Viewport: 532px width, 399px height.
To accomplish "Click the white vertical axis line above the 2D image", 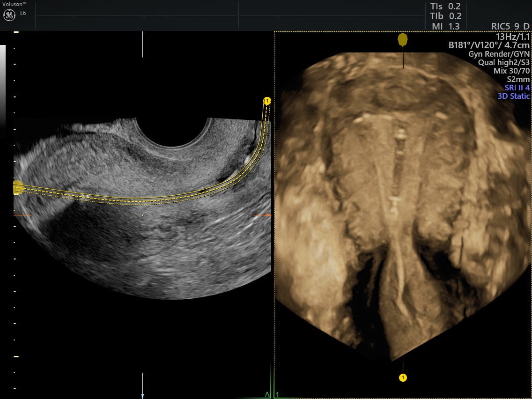I will (142, 44).
